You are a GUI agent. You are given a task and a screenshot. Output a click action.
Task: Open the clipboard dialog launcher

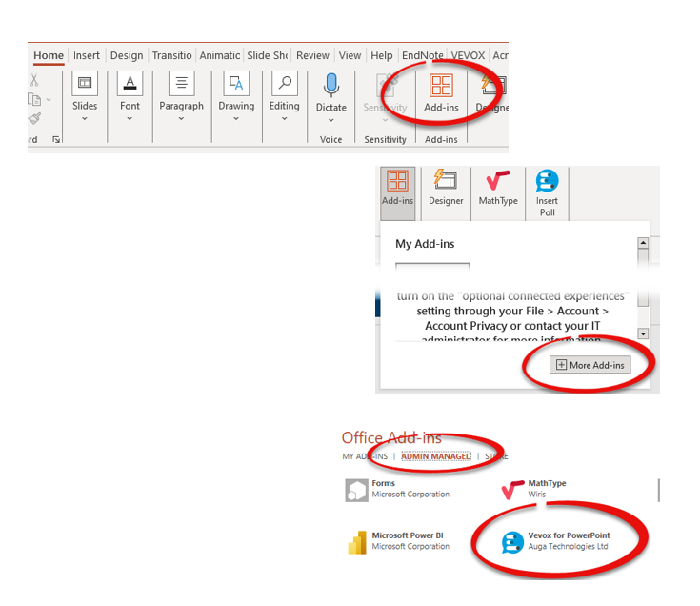click(56, 139)
